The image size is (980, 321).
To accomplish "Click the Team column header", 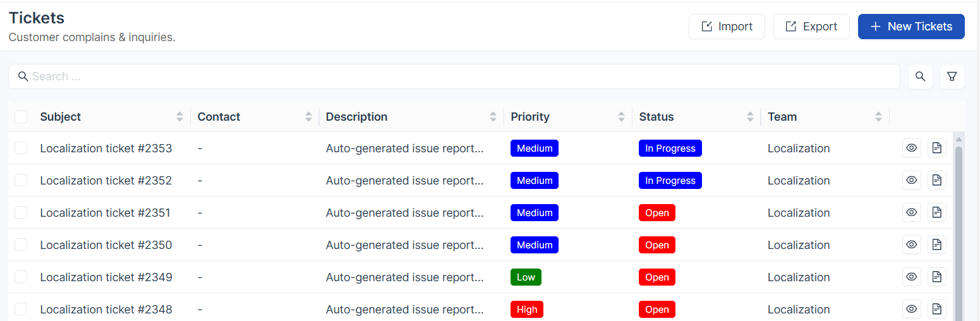I will click(x=782, y=117).
